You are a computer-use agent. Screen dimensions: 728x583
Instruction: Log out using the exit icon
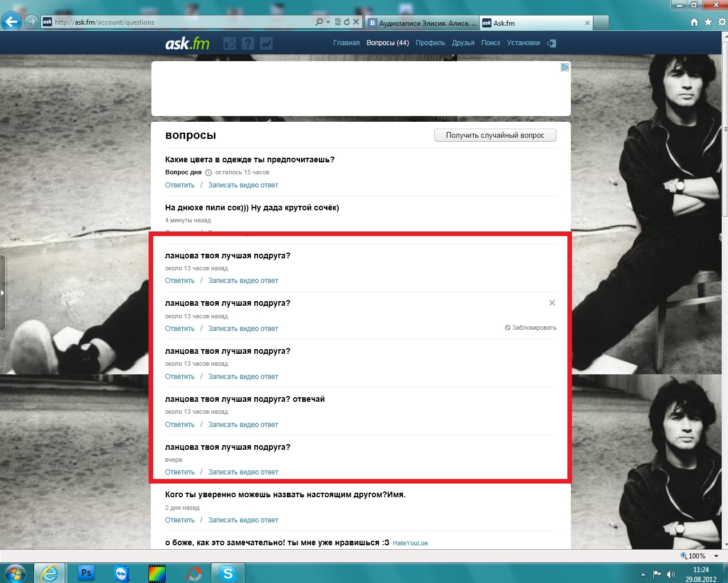click(x=551, y=43)
